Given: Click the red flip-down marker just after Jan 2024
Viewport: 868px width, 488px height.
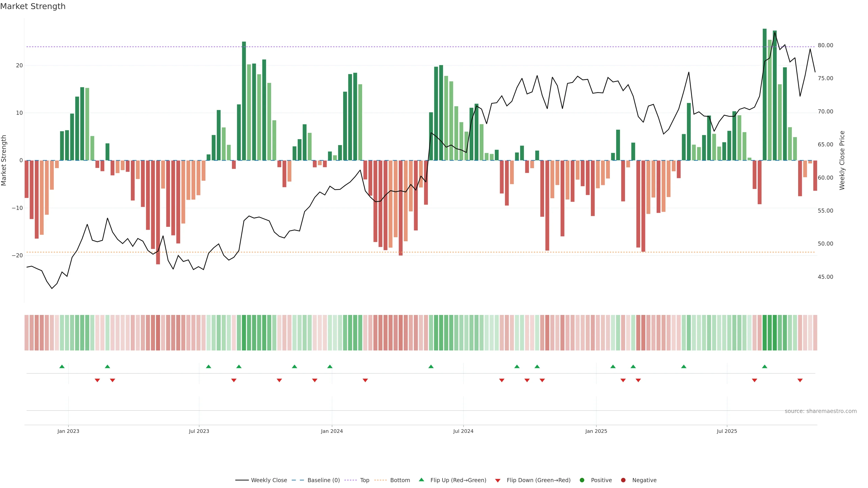Looking at the screenshot, I should (365, 380).
